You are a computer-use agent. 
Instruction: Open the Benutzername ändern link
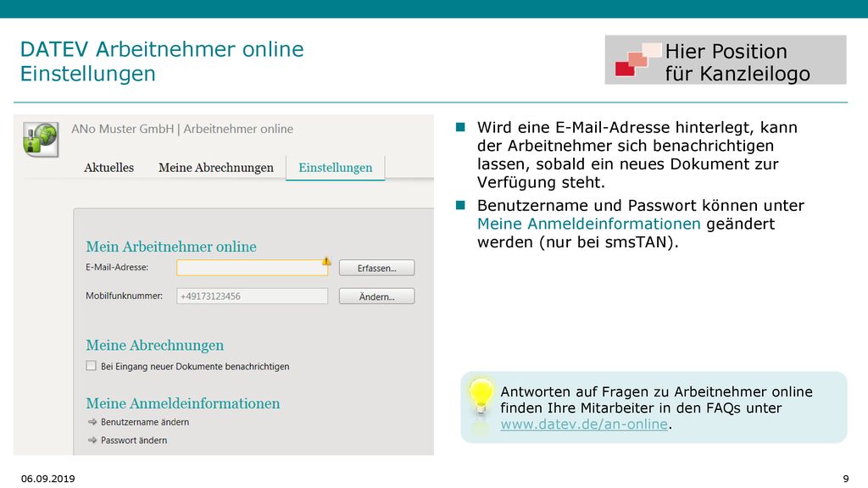point(145,422)
